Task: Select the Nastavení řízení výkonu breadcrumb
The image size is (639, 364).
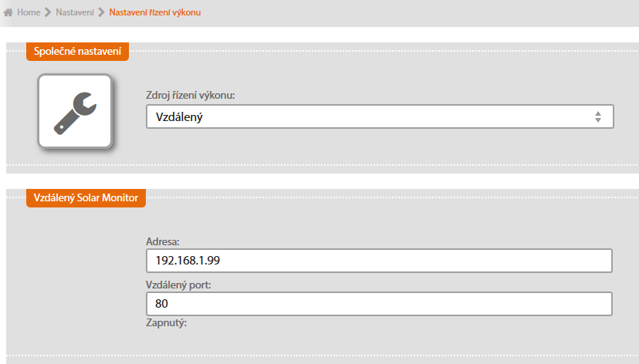Action: tap(154, 13)
